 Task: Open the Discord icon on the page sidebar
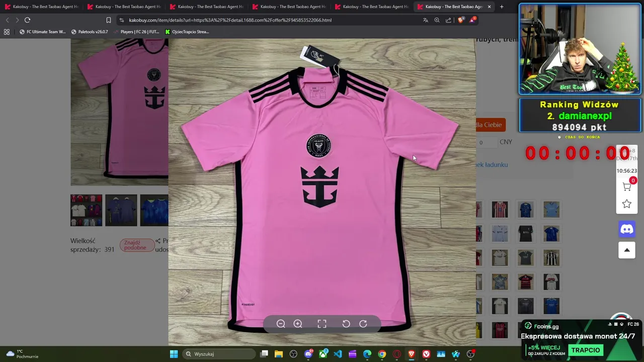click(627, 229)
